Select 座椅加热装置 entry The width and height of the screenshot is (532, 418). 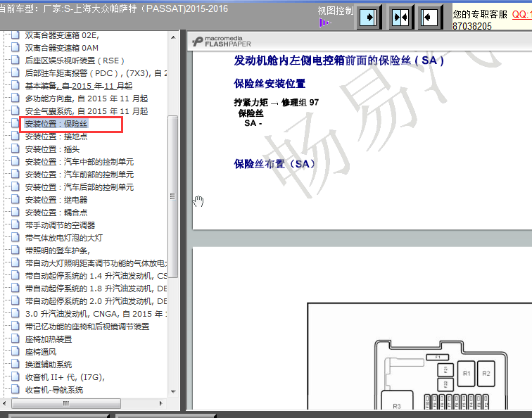(48, 339)
